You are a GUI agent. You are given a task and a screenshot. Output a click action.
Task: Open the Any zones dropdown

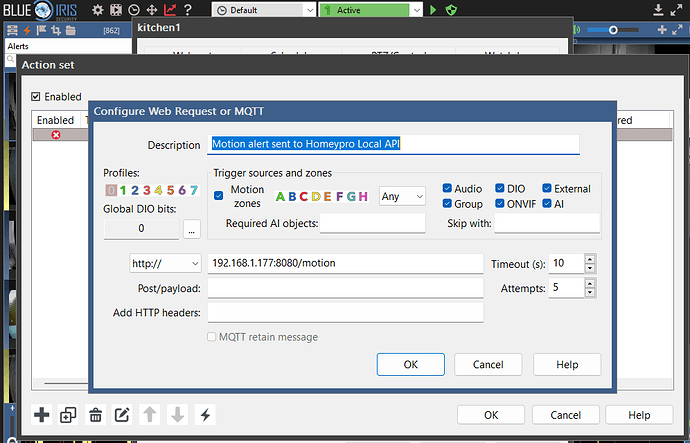pos(402,196)
